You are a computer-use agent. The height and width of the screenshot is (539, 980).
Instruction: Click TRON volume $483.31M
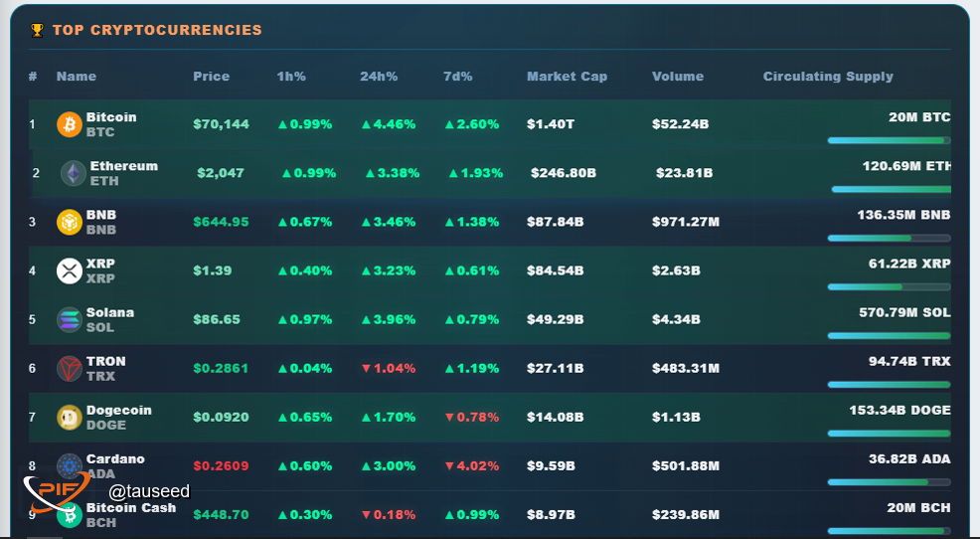[686, 368]
